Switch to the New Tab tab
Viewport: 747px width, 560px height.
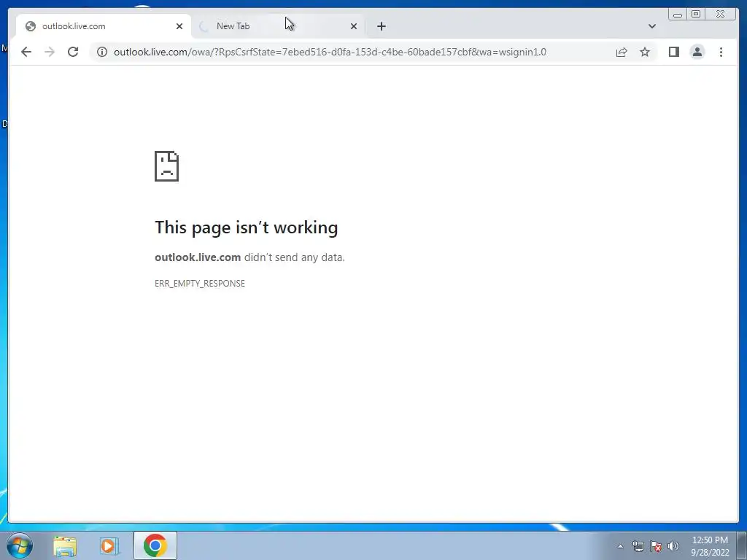point(278,26)
